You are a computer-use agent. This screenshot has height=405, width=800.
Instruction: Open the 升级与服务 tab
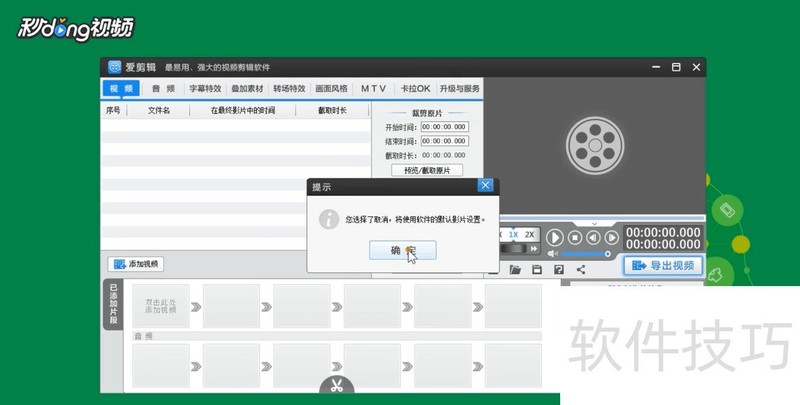pos(460,88)
